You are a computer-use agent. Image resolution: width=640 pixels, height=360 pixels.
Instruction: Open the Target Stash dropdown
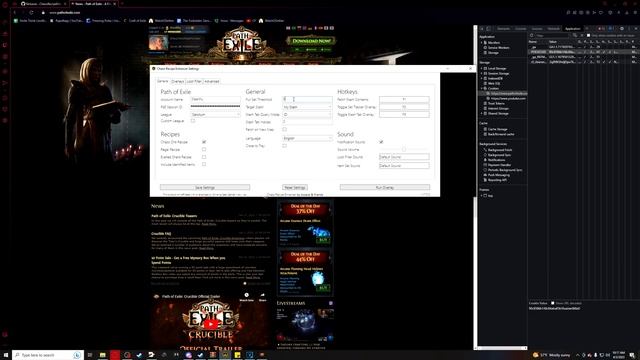coord(307,107)
